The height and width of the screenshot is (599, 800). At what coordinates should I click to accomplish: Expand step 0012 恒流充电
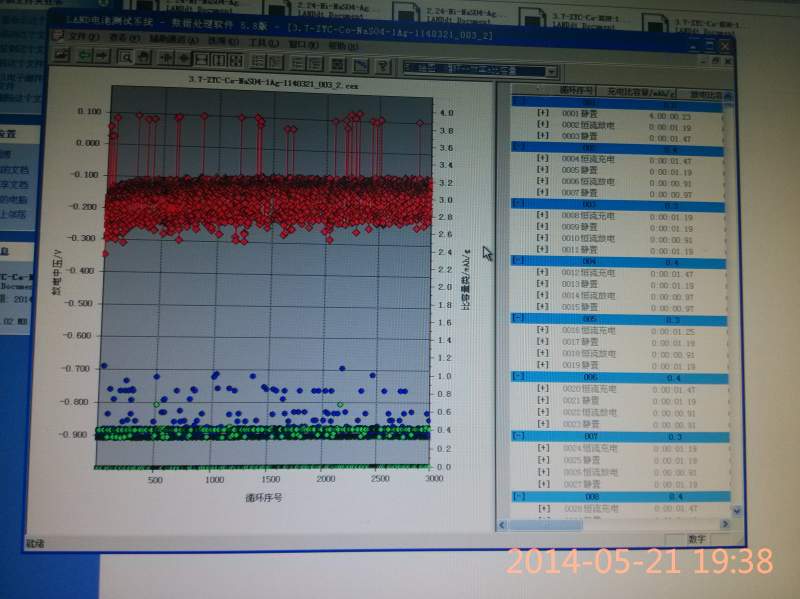(x=543, y=272)
